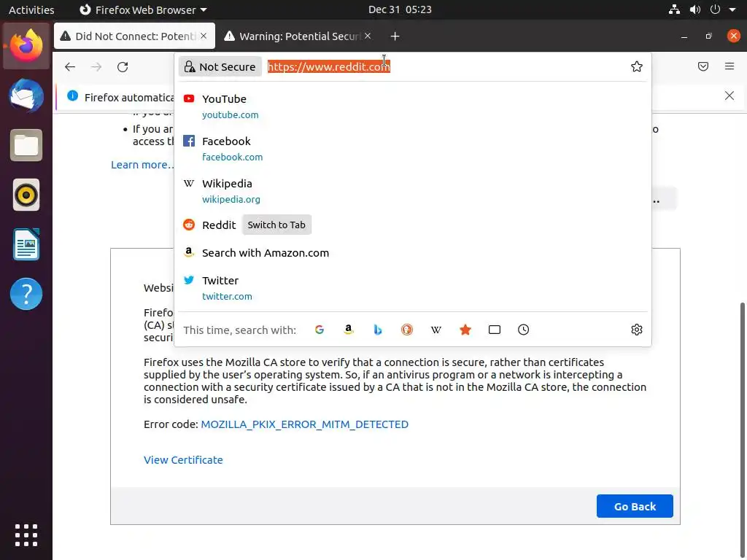The image size is (747, 560).
Task: Click the blue info icon in notification bar
Action: [72, 96]
